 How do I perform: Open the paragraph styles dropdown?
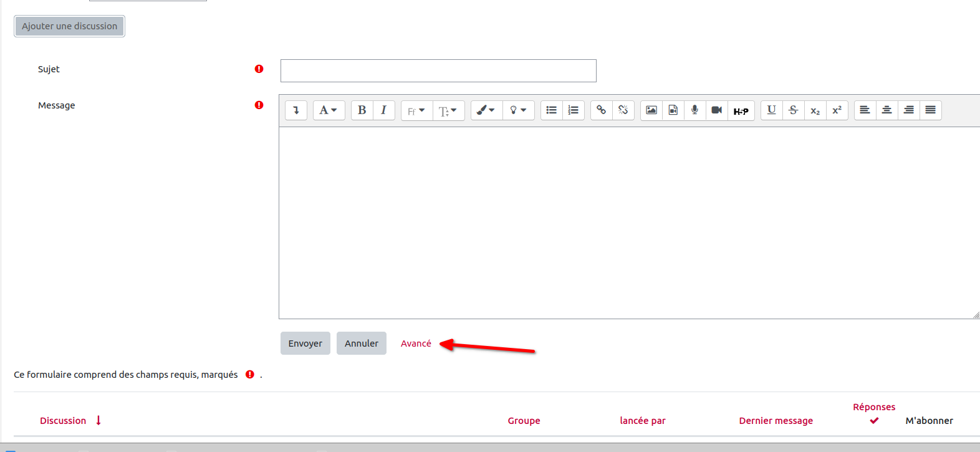(329, 110)
